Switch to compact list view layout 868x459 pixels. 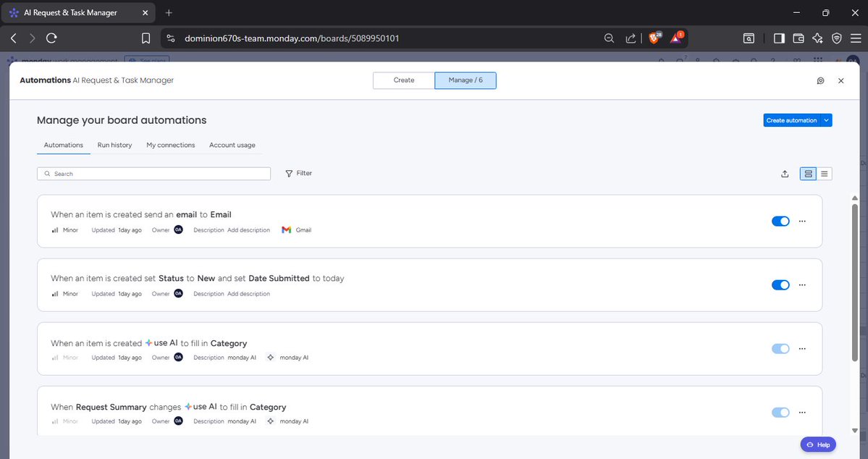pos(825,174)
